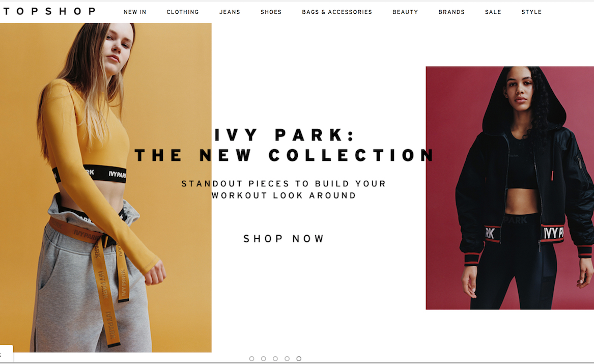Open the NEW IN menu
Image resolution: width=594 pixels, height=364 pixels.
click(135, 12)
